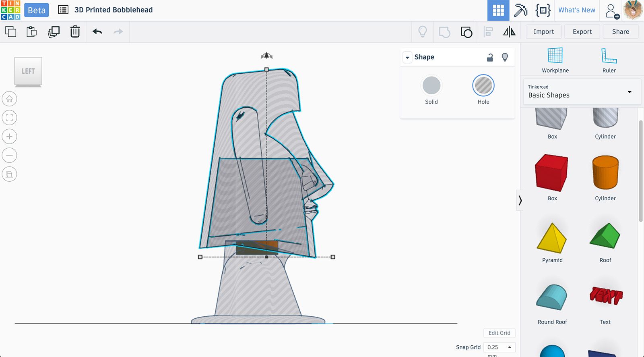Click the Copy icon in toolbar

click(x=11, y=31)
